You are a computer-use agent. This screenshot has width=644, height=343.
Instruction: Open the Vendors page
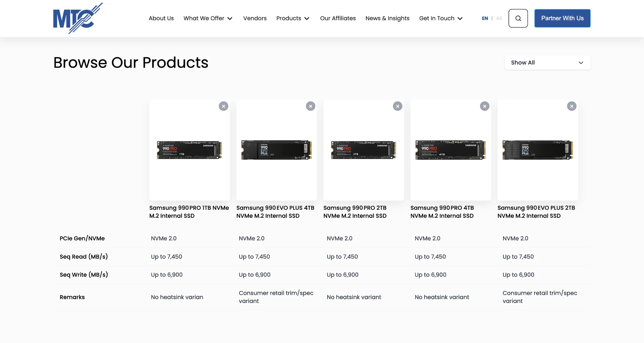click(x=255, y=18)
